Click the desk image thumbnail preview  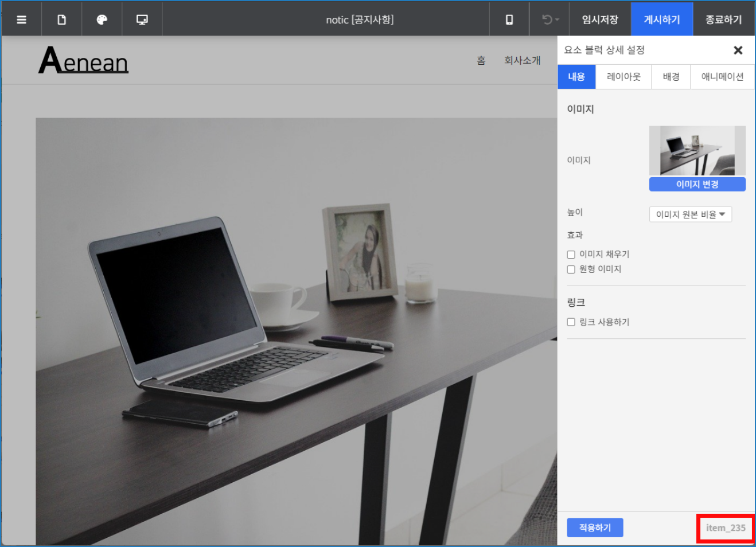click(697, 151)
